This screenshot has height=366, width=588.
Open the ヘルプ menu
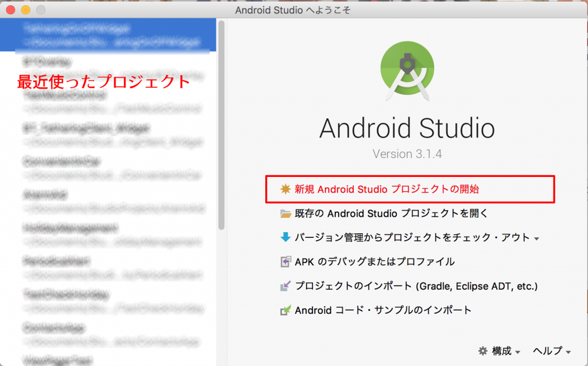pos(547,351)
